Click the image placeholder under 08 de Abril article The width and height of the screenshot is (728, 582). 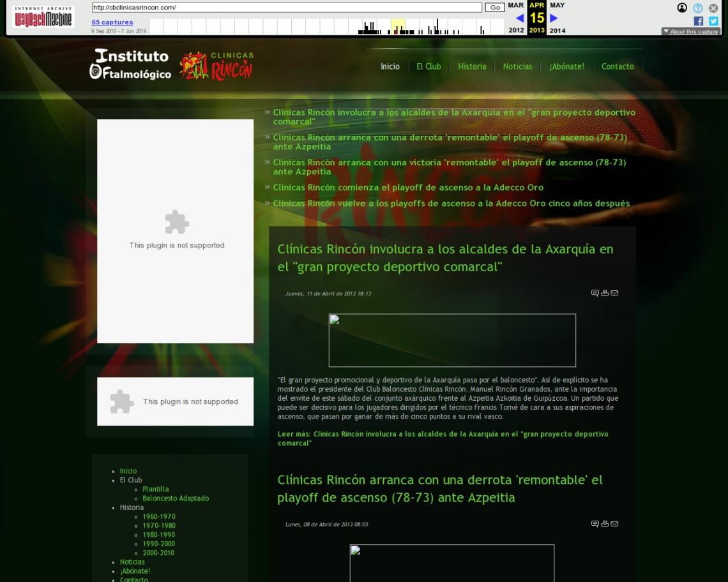click(451, 563)
